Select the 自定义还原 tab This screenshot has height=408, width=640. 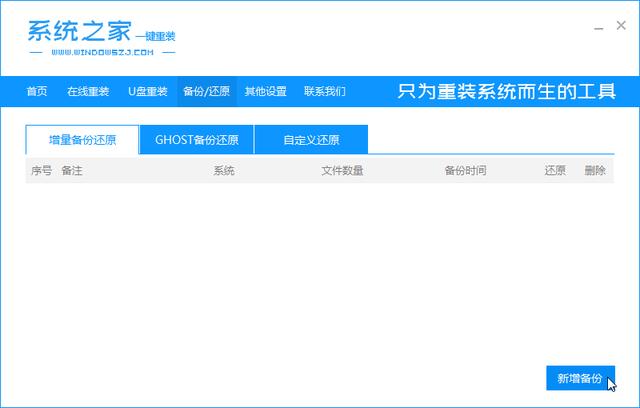point(311,140)
